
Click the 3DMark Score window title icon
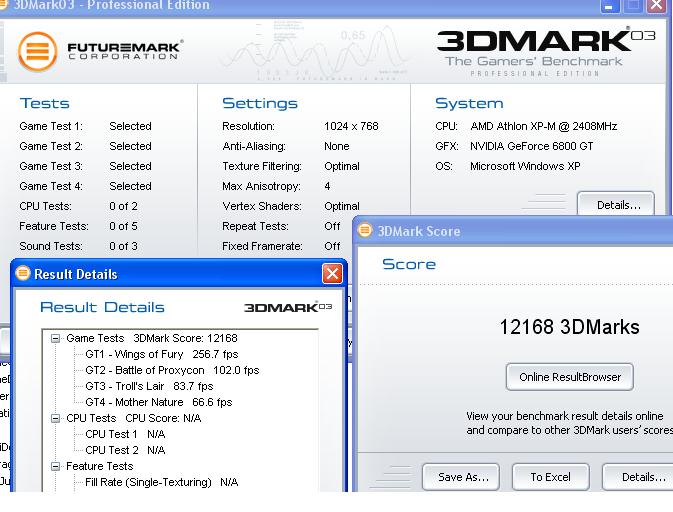click(365, 230)
